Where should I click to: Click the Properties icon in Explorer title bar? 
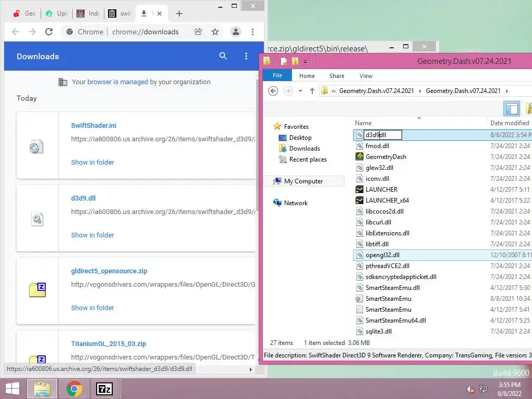(284, 61)
